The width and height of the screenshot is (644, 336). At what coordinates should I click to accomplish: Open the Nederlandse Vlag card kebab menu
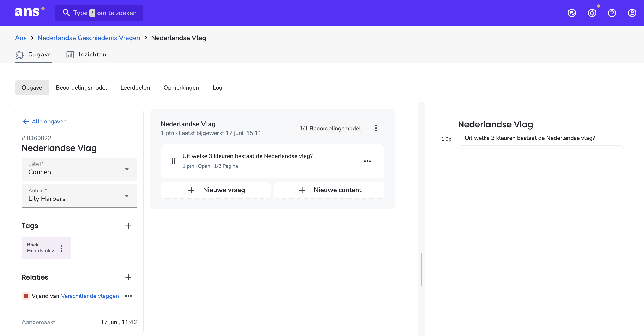click(x=376, y=128)
